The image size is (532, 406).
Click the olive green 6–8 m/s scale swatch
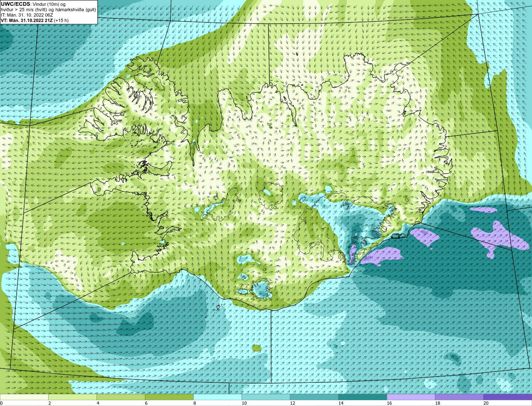pos(169,397)
